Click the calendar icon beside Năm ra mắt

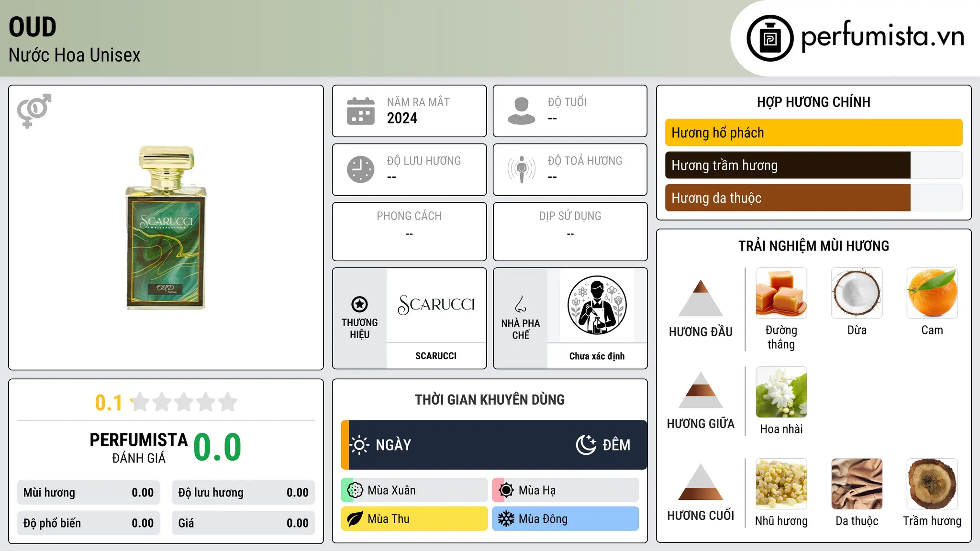[x=361, y=111]
